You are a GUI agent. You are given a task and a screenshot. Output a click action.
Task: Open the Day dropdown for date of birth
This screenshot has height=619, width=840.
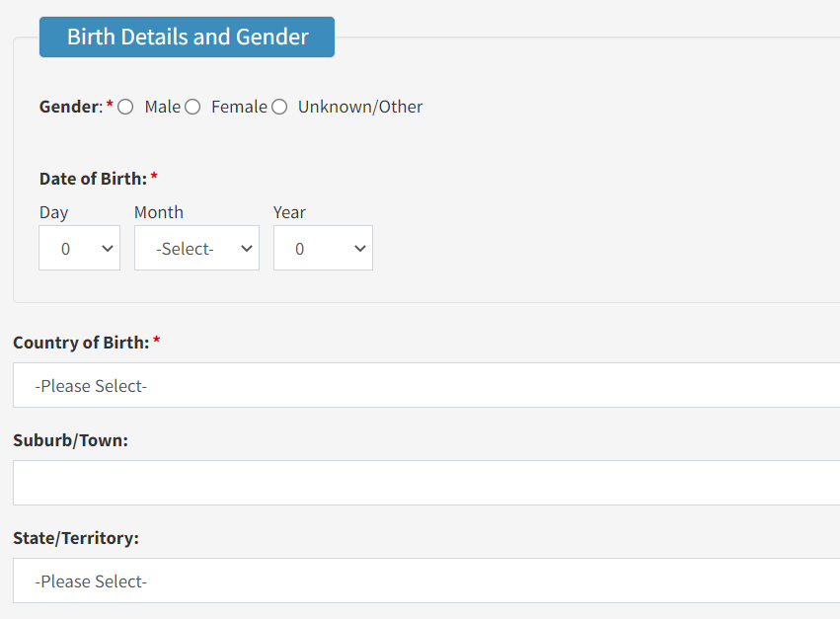click(79, 248)
